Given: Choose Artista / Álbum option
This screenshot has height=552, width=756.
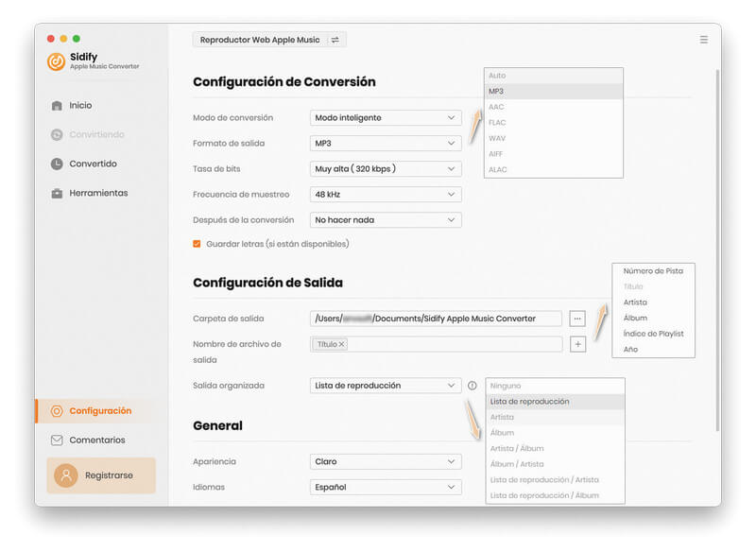Looking at the screenshot, I should (x=556, y=448).
